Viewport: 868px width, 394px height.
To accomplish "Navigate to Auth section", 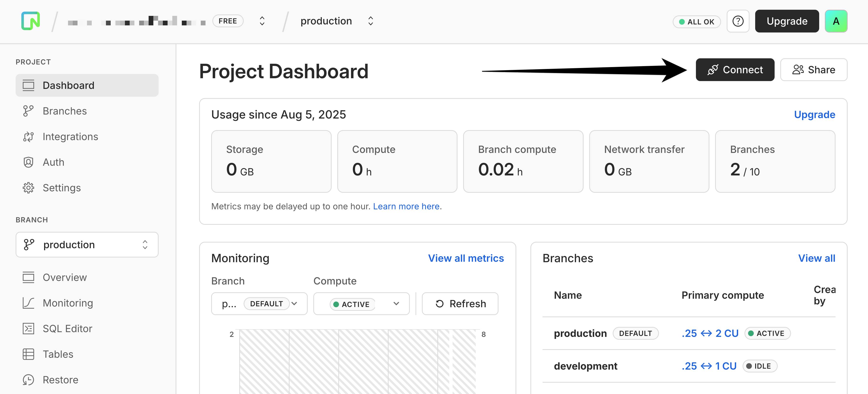I will (87, 162).
